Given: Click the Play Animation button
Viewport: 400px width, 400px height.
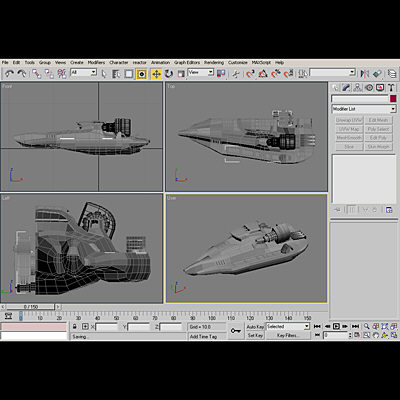Looking at the screenshot, I should 336,326.
